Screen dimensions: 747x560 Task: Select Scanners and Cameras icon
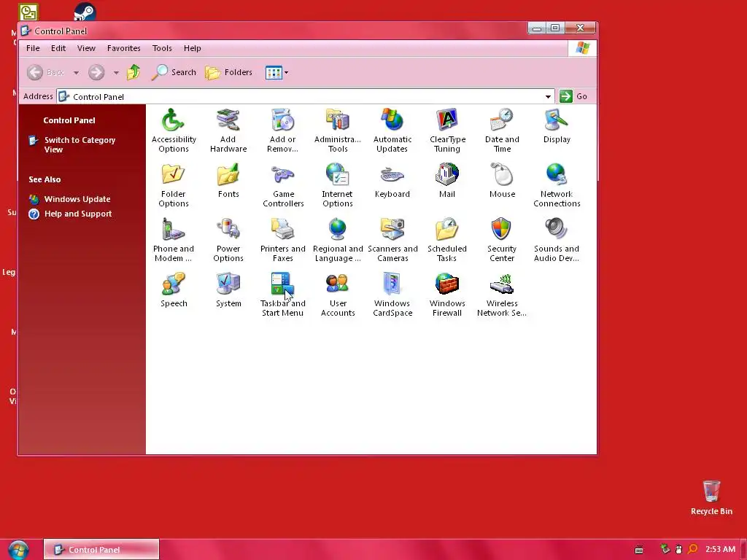click(x=392, y=239)
